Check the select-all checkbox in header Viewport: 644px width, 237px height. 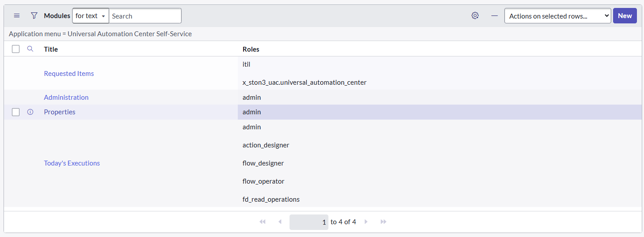pos(16,49)
